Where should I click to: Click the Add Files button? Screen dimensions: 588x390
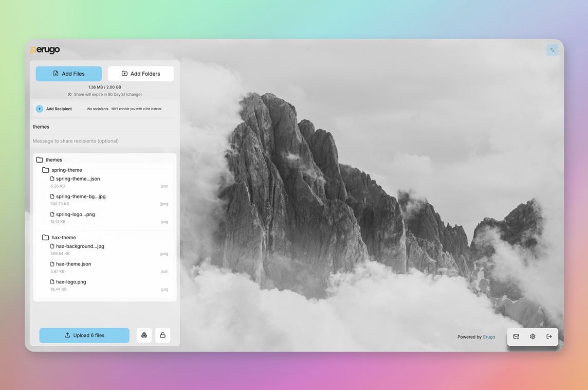pyautogui.click(x=69, y=74)
